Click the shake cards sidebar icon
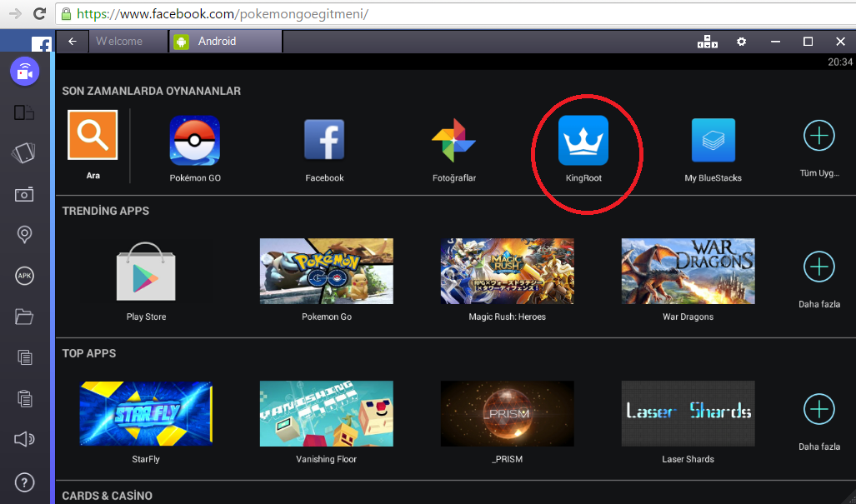856x504 pixels. click(x=23, y=152)
